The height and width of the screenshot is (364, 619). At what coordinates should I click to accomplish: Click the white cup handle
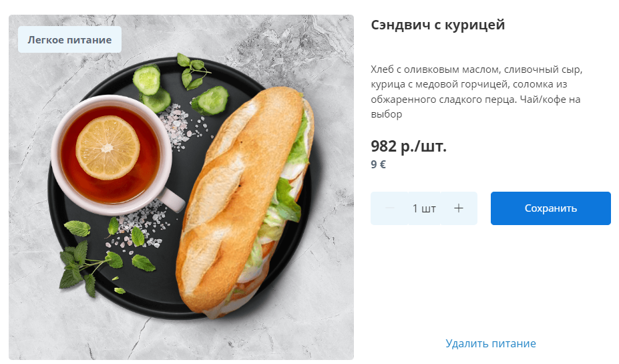click(x=172, y=200)
